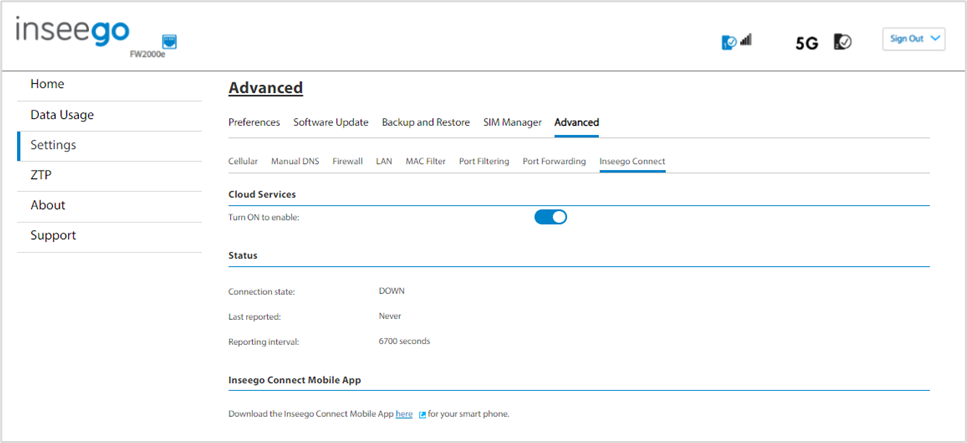Click the Ethernet port icon near FW2000e

169,41
